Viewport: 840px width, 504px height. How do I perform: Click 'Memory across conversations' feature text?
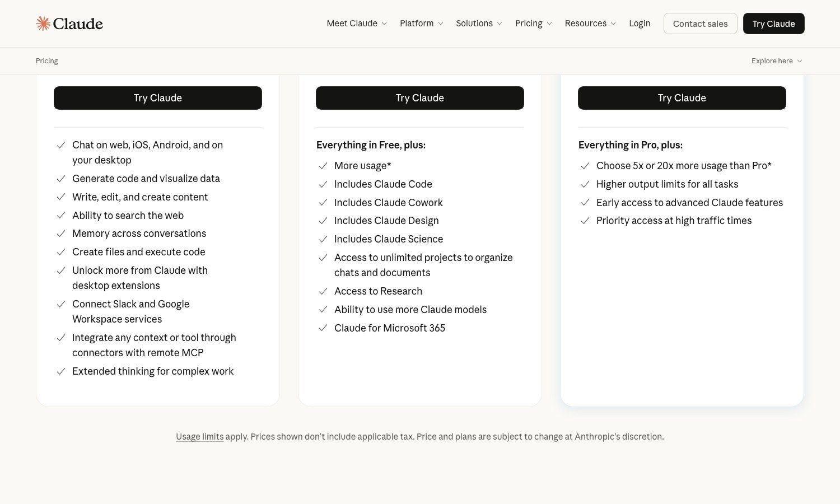[139, 234]
